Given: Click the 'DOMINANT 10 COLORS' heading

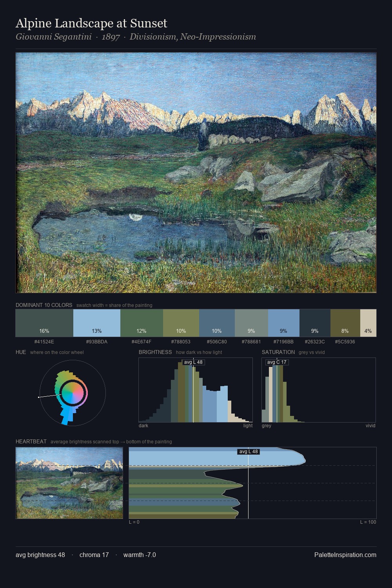Looking at the screenshot, I should [x=44, y=305].
